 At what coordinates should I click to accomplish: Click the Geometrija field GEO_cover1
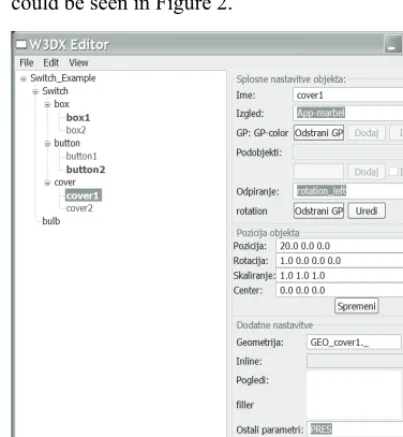(354, 342)
